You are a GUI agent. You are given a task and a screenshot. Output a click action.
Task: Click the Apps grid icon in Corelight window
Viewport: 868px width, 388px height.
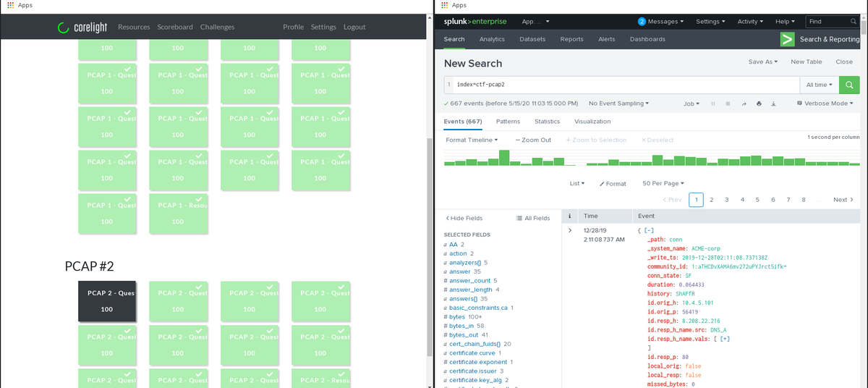point(10,5)
